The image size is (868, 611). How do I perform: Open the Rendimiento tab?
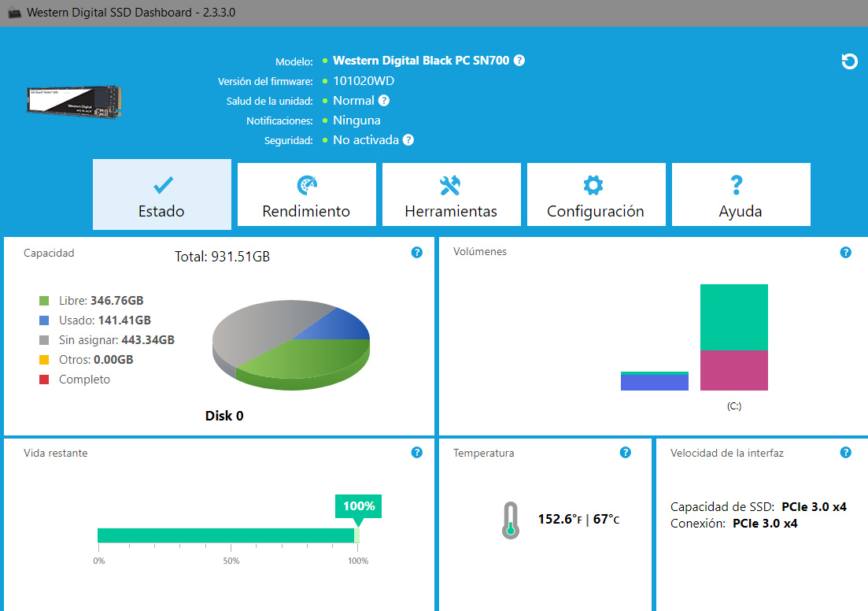(306, 195)
